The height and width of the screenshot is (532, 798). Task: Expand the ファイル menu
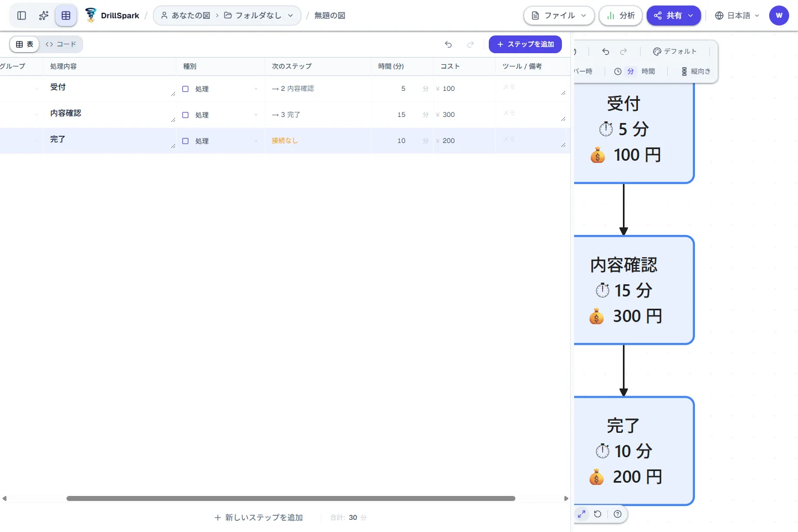559,16
